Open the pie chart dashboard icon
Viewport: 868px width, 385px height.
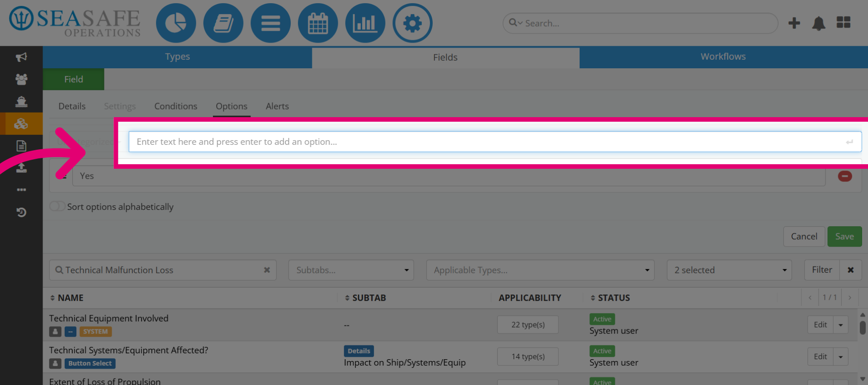176,23
